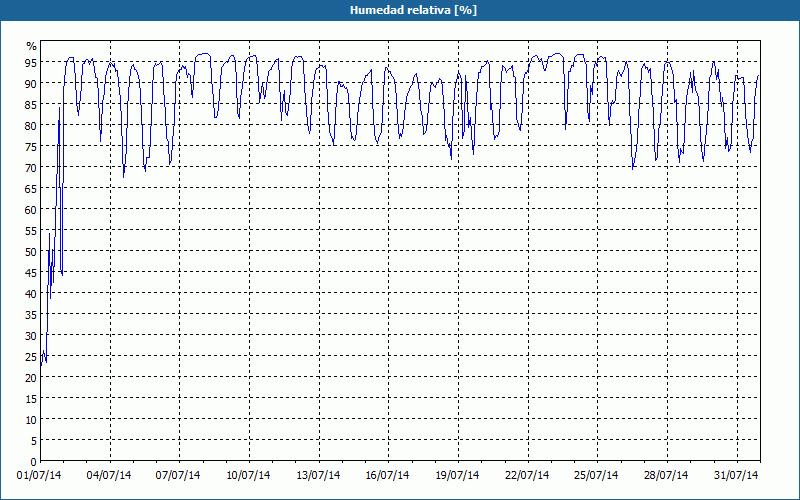This screenshot has height=500, width=800.
Task: Click the 40 value on y-axis
Action: pos(31,294)
